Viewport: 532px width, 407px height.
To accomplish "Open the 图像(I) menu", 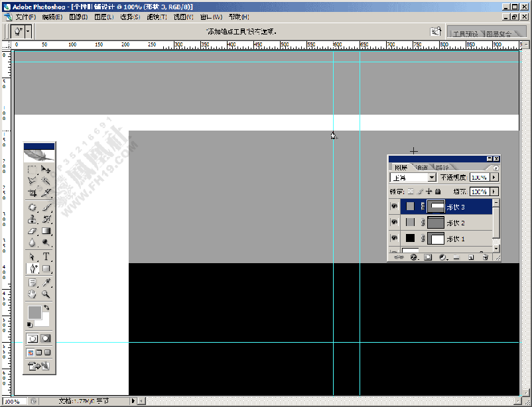I will (78, 17).
